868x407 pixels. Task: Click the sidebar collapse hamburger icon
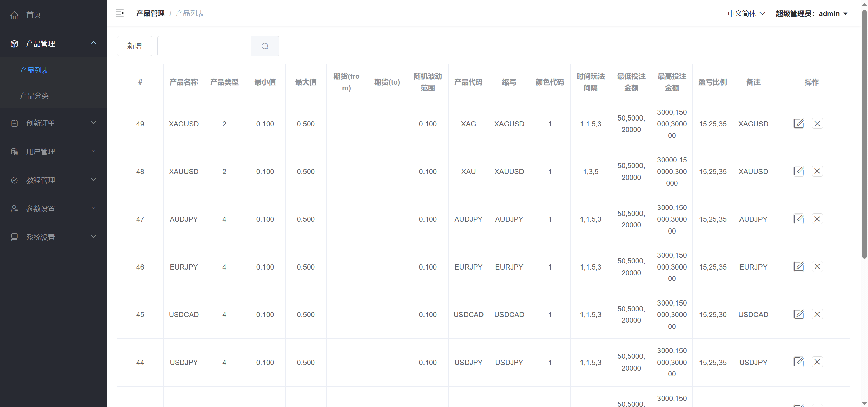120,13
